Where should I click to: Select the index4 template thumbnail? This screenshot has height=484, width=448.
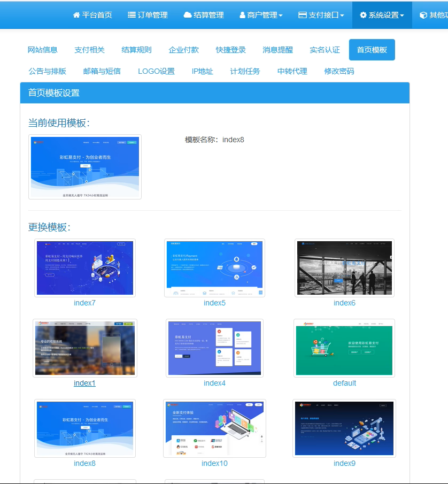pos(214,348)
